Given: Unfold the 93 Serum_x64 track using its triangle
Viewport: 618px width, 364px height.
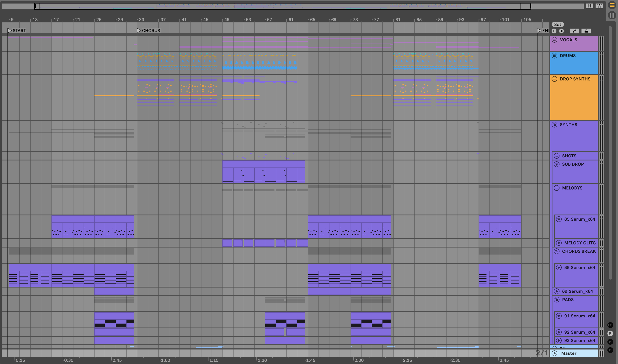Looking at the screenshot, I should tap(559, 340).
